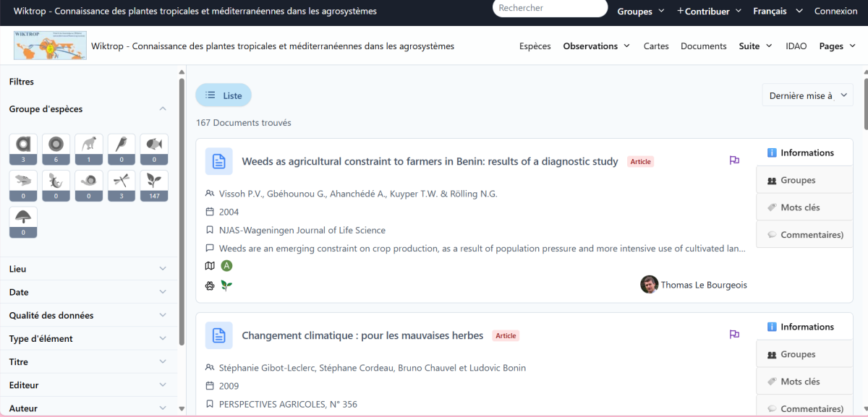Click the flag icon on the Benin weeds article
Viewport: 868px width, 417px height.
pyautogui.click(x=734, y=160)
